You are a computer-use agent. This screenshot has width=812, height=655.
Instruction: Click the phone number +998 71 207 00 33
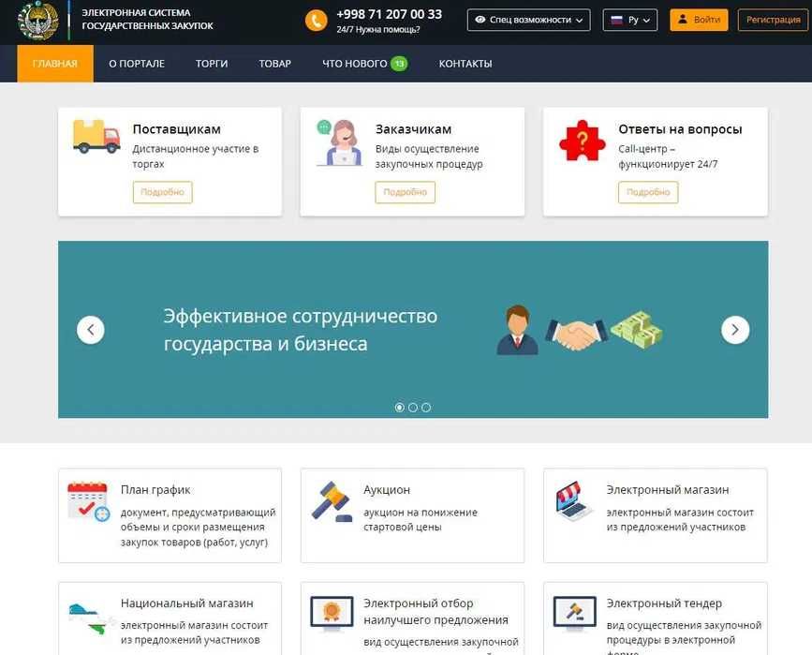click(390, 14)
